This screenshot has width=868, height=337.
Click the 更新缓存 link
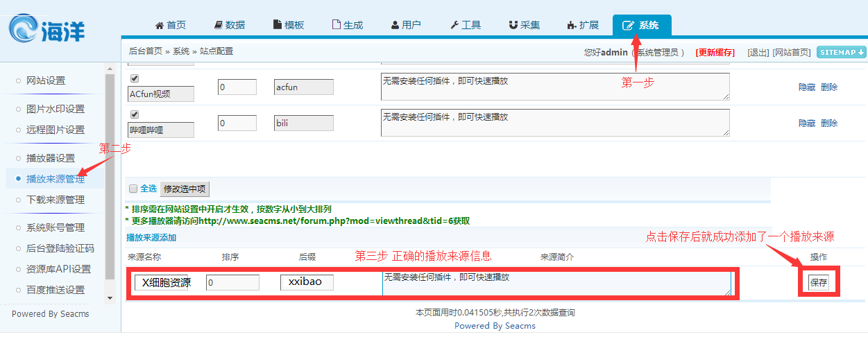(715, 52)
